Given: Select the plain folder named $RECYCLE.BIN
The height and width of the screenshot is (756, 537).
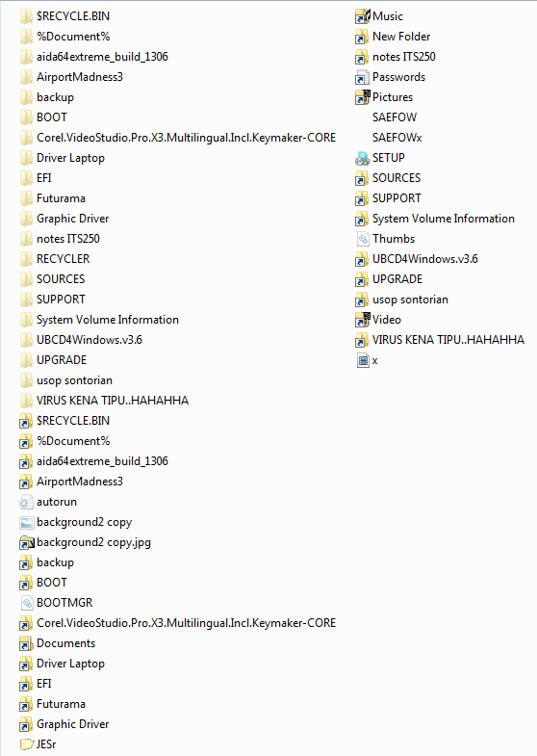Looking at the screenshot, I should pyautogui.click(x=73, y=16).
